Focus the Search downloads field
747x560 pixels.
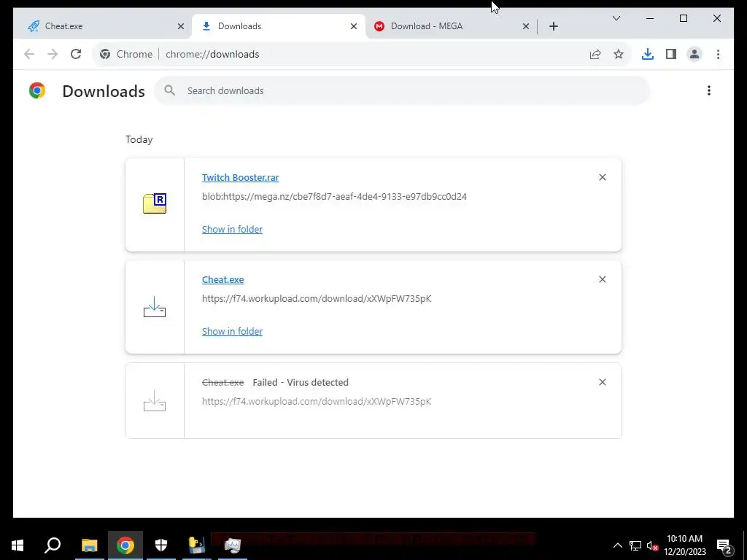coord(402,90)
